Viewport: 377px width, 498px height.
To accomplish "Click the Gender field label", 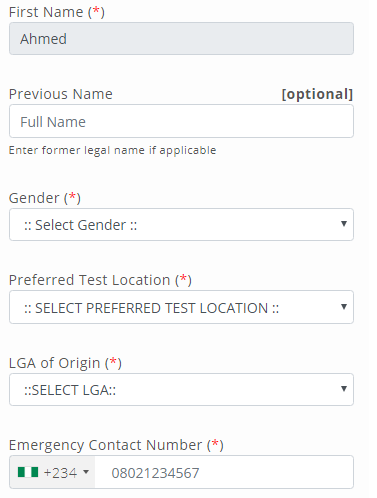I will (x=45, y=198).
